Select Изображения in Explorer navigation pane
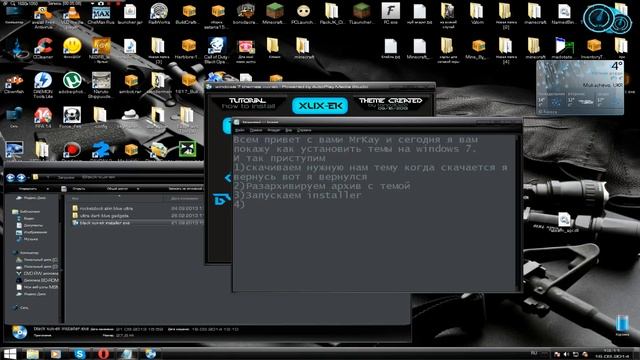Screen dimensions: 640x360 click(32, 232)
